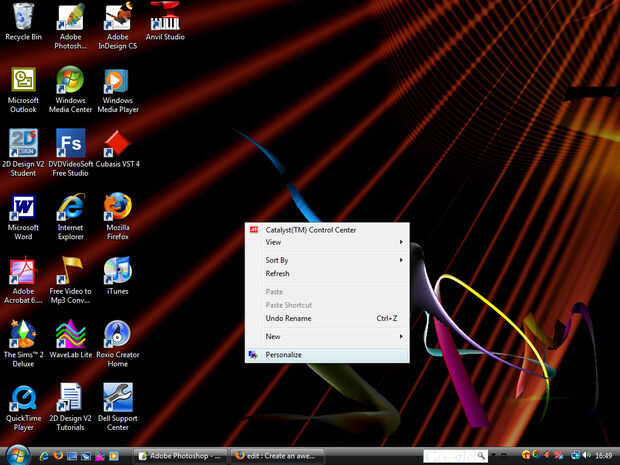This screenshot has height=465, width=620.
Task: Click the magnifier search button in taskbar
Action: (481, 456)
